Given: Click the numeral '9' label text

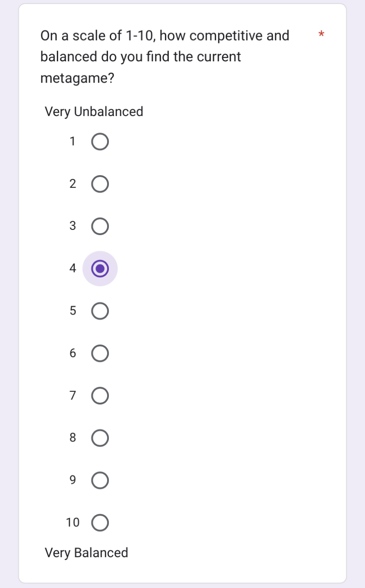Looking at the screenshot, I should click(x=72, y=480).
